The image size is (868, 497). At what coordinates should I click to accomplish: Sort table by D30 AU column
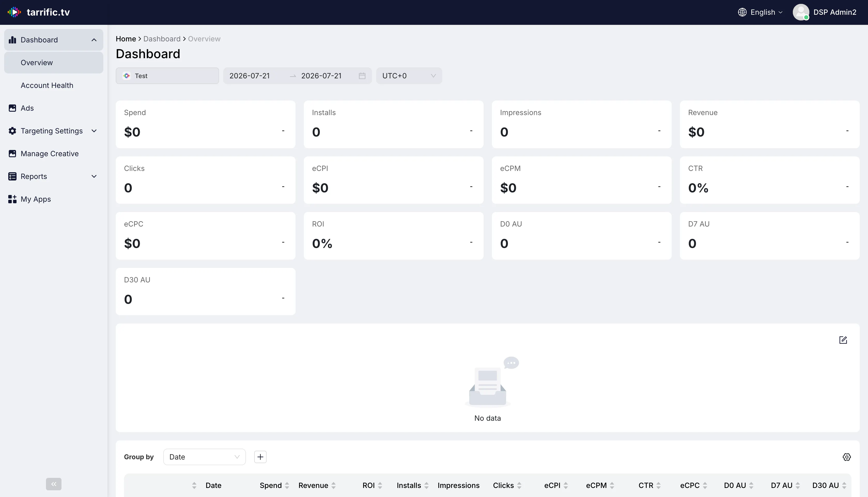click(x=844, y=485)
